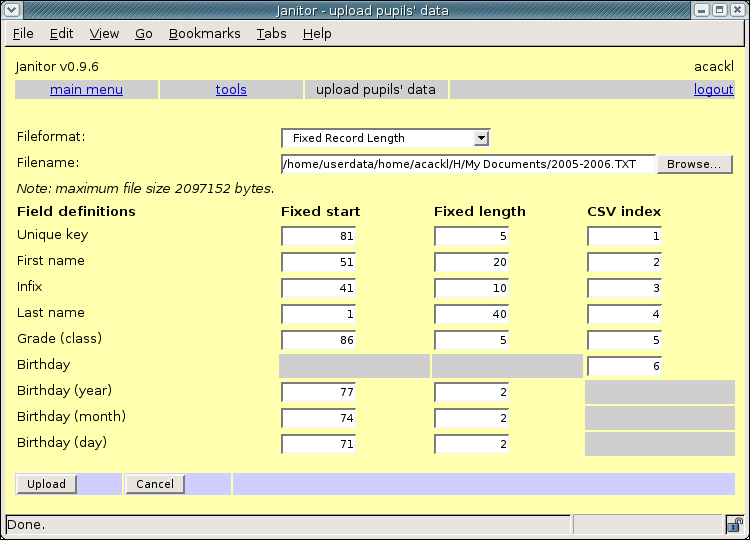Minimize the Janitor window
Screen dimensions: 750x540
click(702, 10)
